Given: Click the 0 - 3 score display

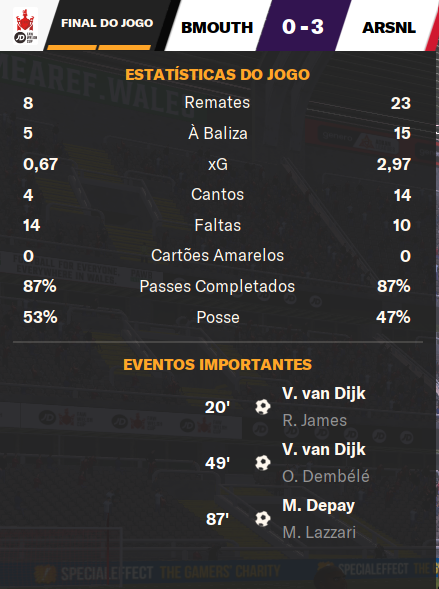Looking at the screenshot, I should tap(303, 27).
